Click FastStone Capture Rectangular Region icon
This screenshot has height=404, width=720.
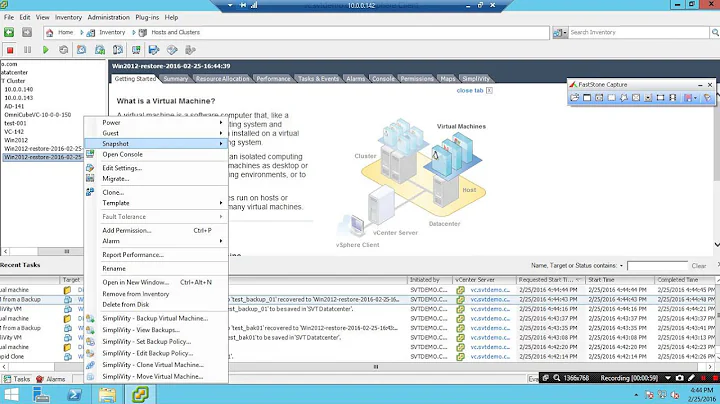(x=612, y=97)
